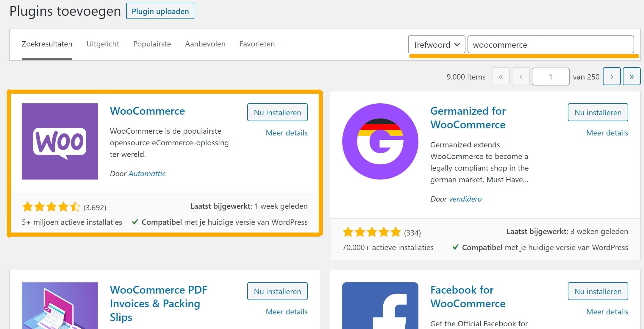The height and width of the screenshot is (329, 644).
Task: Install WooCommerce PDF Invoices & Packing Slips
Action: (x=277, y=291)
